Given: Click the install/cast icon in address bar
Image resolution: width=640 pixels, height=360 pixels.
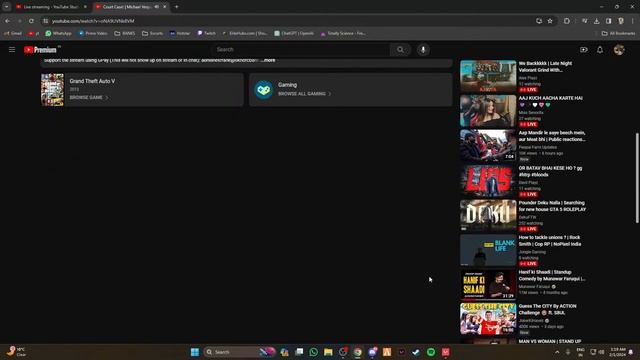Looking at the screenshot, I should (539, 21).
